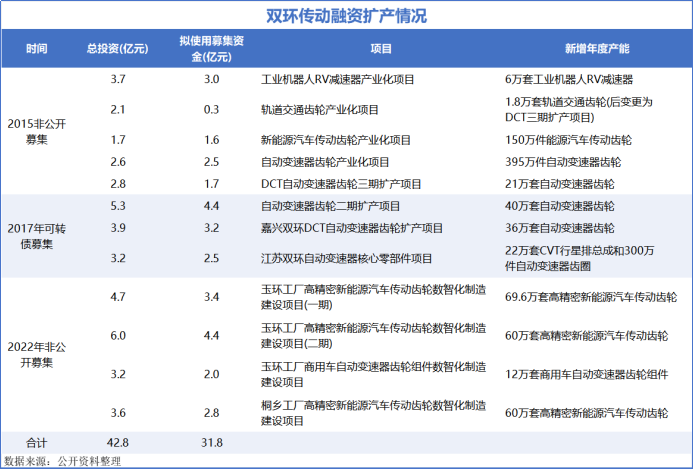Image resolution: width=694 pixels, height=470 pixels.
Task: Click the 2017年可转债募集 row group label
Action: point(36,236)
